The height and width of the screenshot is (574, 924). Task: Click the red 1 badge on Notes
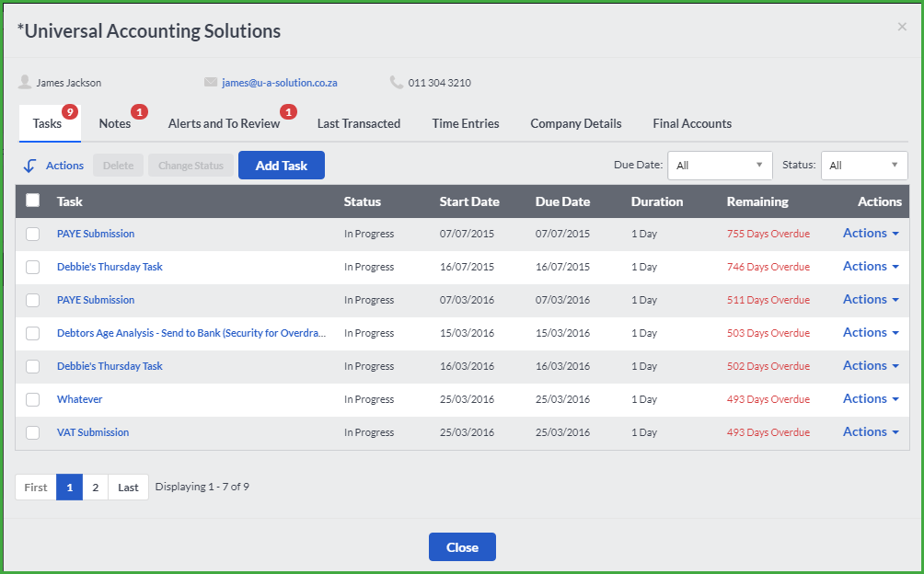point(139,112)
